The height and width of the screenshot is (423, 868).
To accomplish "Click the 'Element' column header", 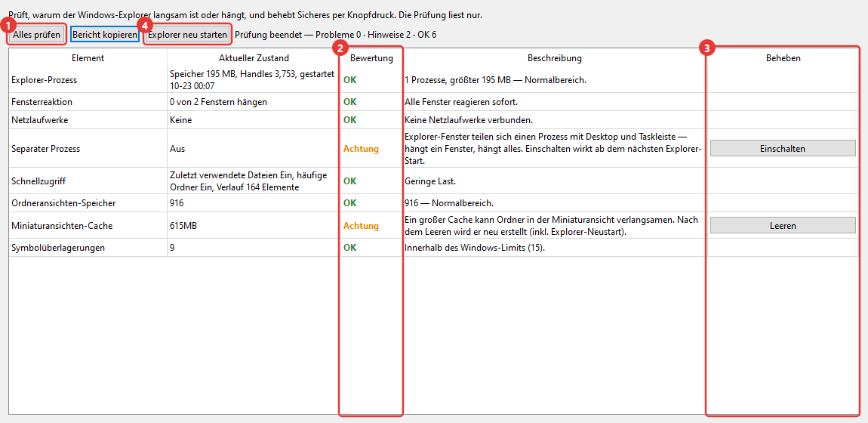I will 88,57.
